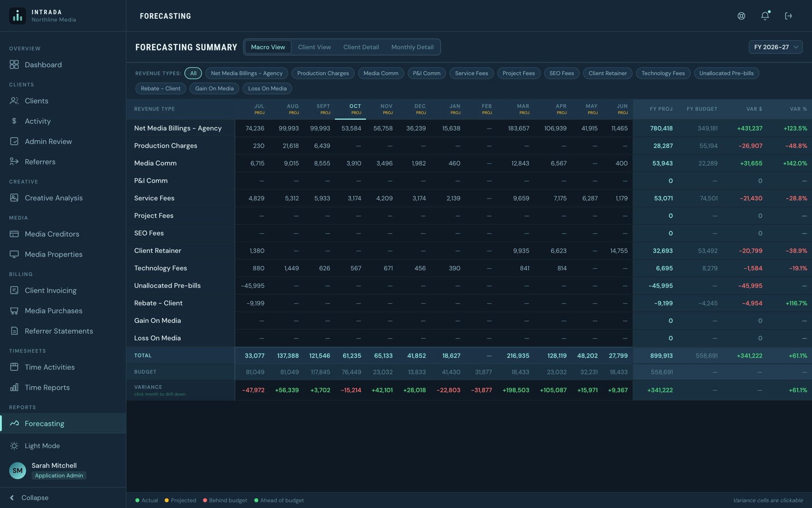Click the Client Invoicing document icon
The image size is (812, 508).
tap(14, 290)
